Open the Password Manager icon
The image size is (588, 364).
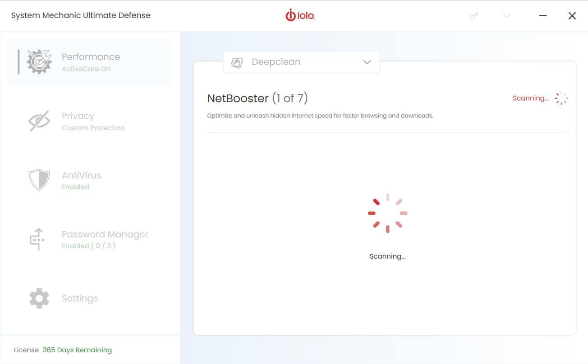tap(38, 239)
